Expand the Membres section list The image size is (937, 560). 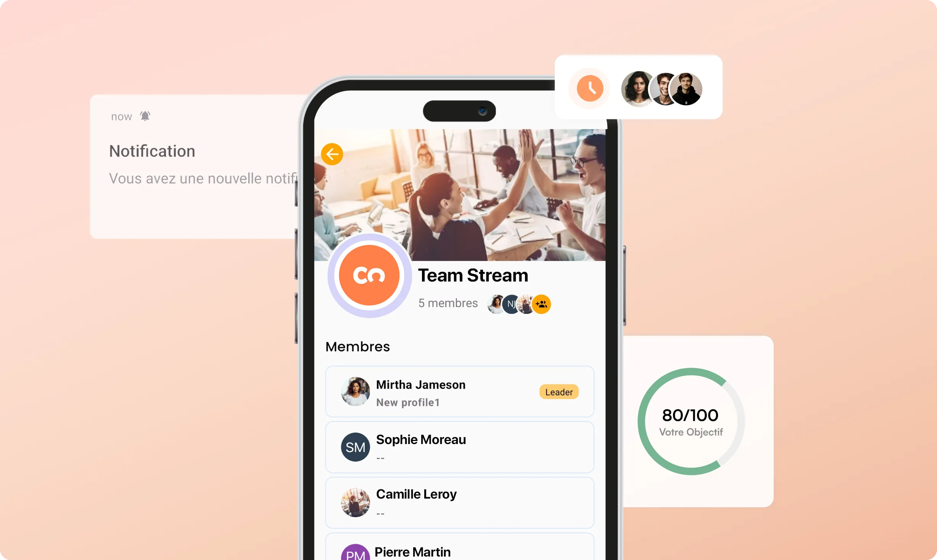click(x=357, y=346)
